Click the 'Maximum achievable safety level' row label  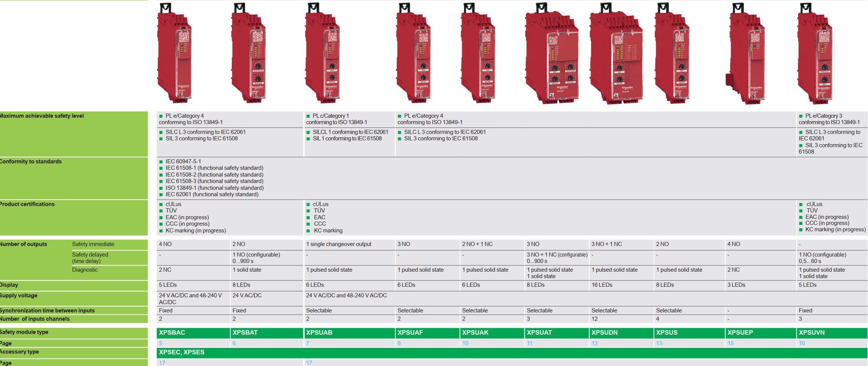tap(42, 116)
